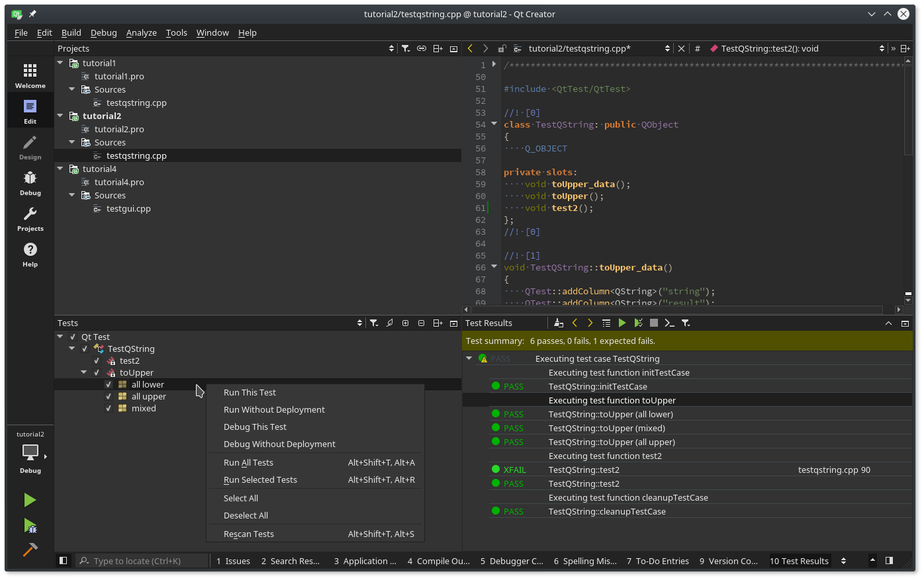The image size is (924, 580).
Task: Go back in editor navigation history
Action: [x=470, y=48]
